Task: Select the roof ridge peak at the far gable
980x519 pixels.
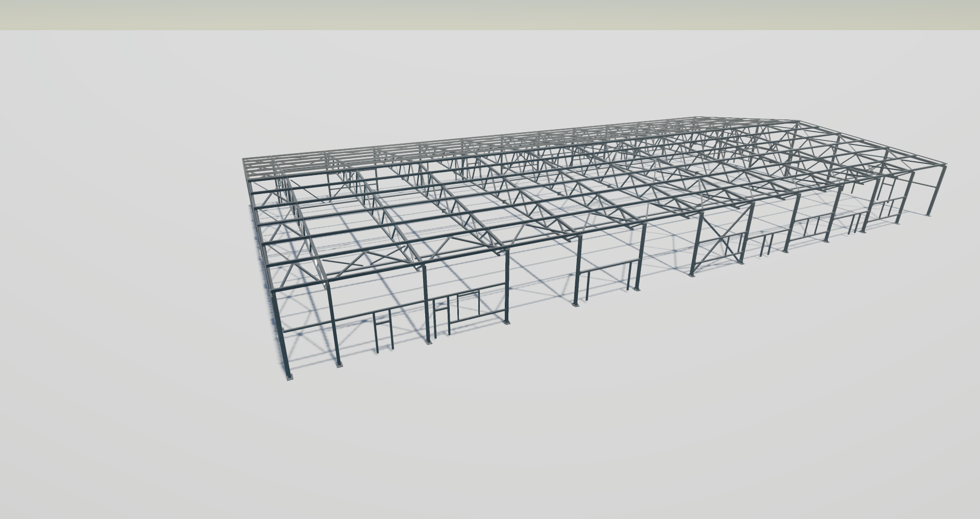Action: [799, 122]
